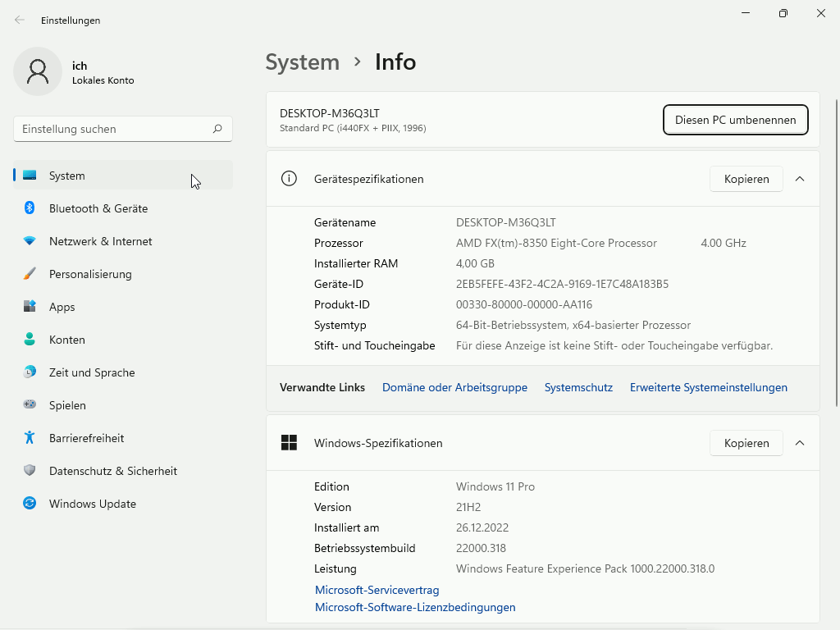Open Windows Update via its sync icon
Image resolution: width=840 pixels, height=630 pixels.
30,504
